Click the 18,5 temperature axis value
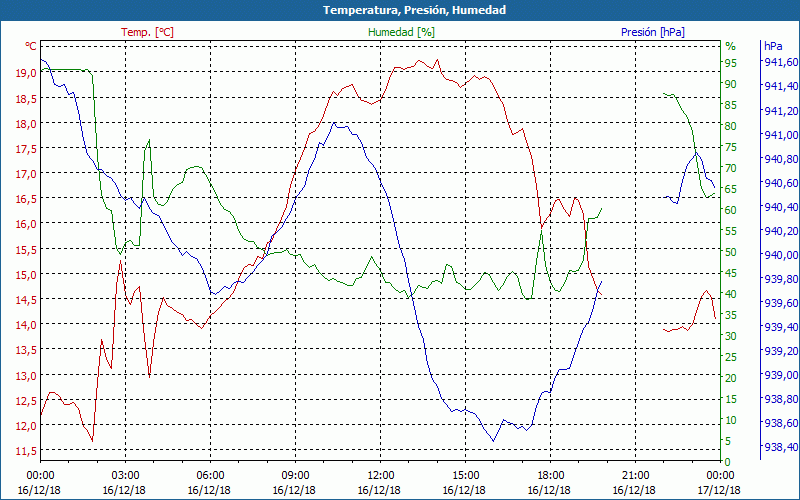The image size is (800, 500). point(27,98)
